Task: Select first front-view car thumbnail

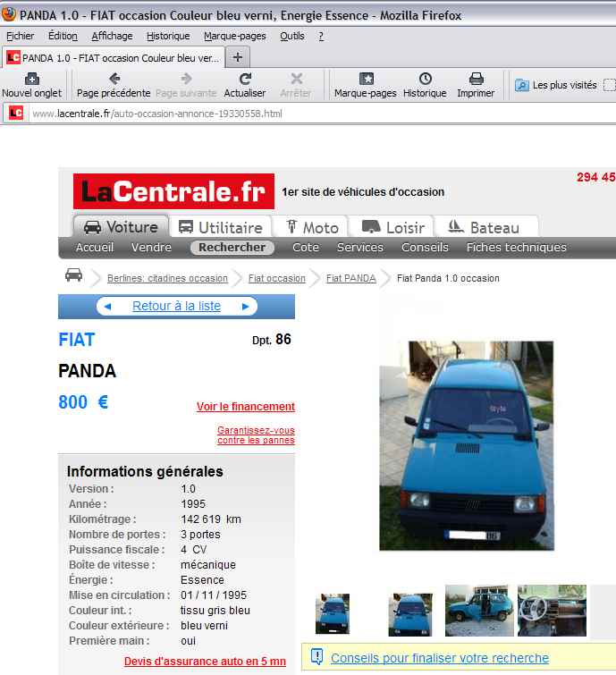Action: [333, 614]
